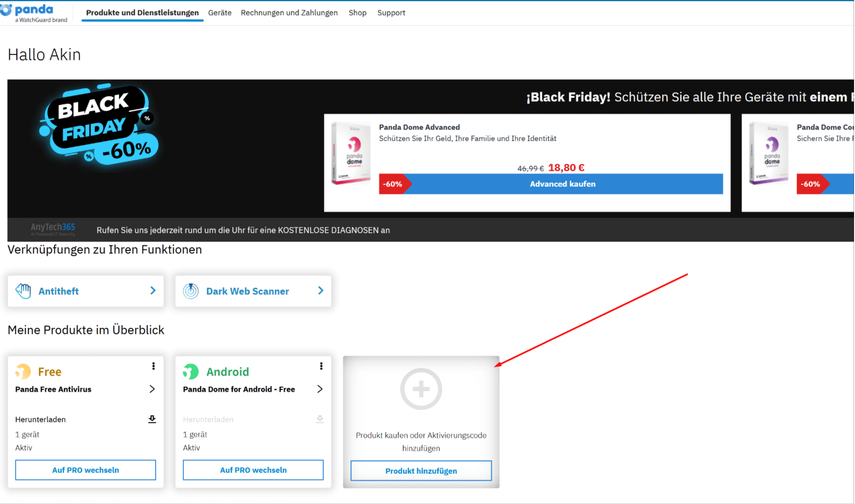Open the Support section
Viewport: 855px width, 504px height.
391,12
